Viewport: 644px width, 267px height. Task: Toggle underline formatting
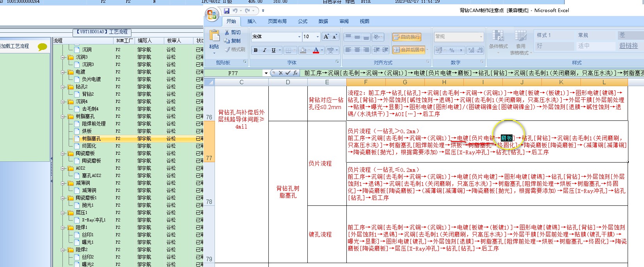coord(273,50)
